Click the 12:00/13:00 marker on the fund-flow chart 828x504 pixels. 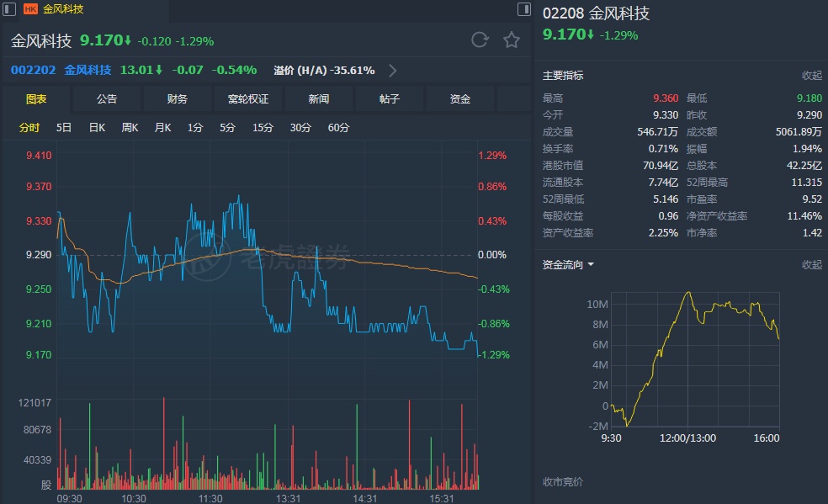[687, 438]
